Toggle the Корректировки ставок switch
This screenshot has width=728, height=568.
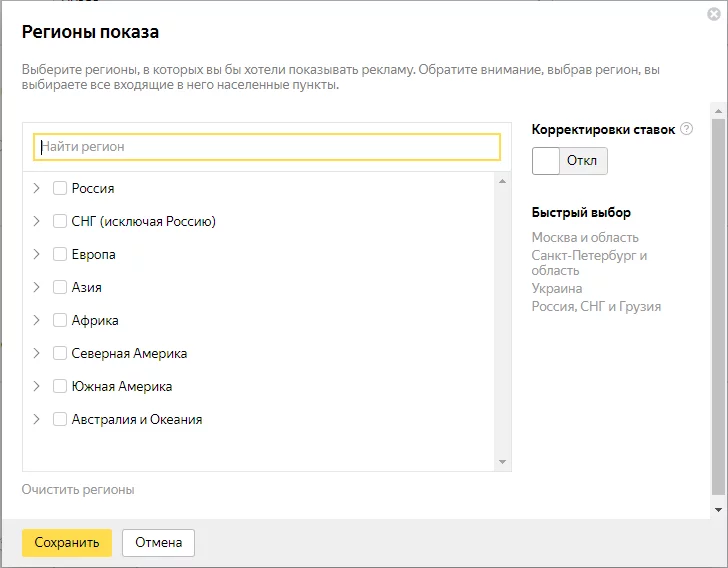[570, 161]
